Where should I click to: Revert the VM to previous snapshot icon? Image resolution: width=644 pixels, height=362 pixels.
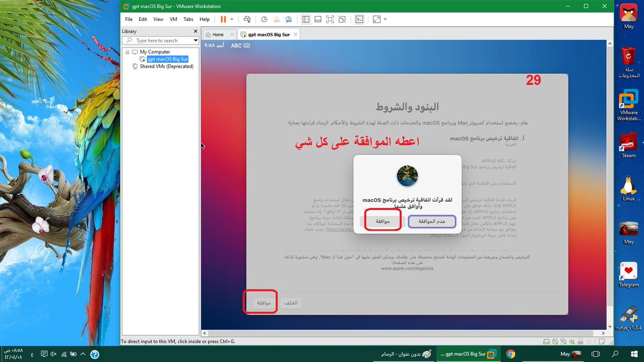[276, 19]
